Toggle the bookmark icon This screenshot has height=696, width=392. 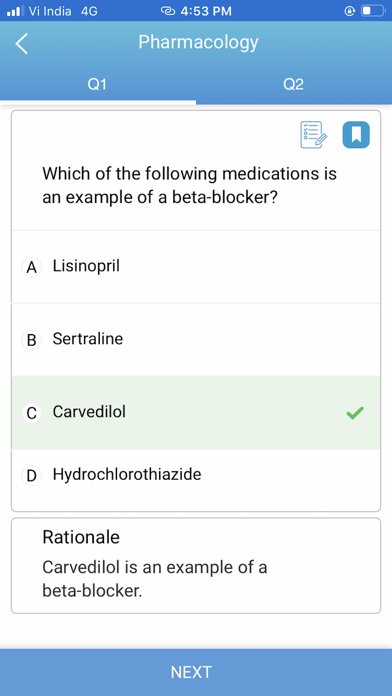pyautogui.click(x=356, y=134)
